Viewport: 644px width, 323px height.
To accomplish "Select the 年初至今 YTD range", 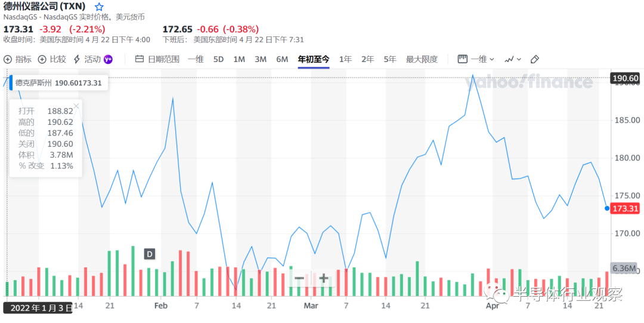I will tap(314, 59).
